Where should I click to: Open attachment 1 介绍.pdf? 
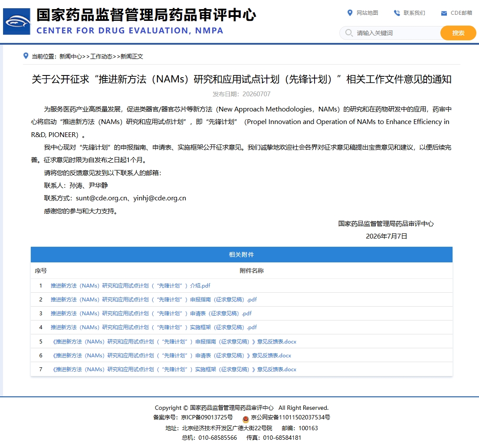click(x=131, y=285)
